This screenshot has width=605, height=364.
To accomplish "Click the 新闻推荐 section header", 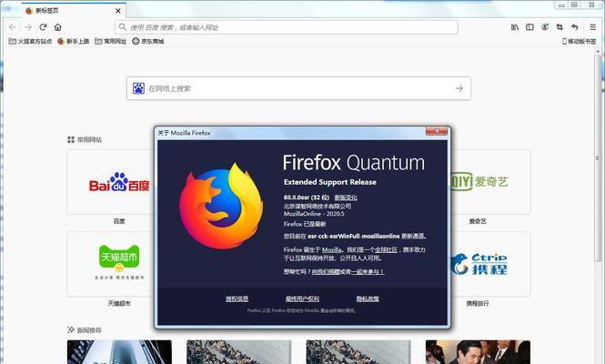I will pyautogui.click(x=85, y=330).
